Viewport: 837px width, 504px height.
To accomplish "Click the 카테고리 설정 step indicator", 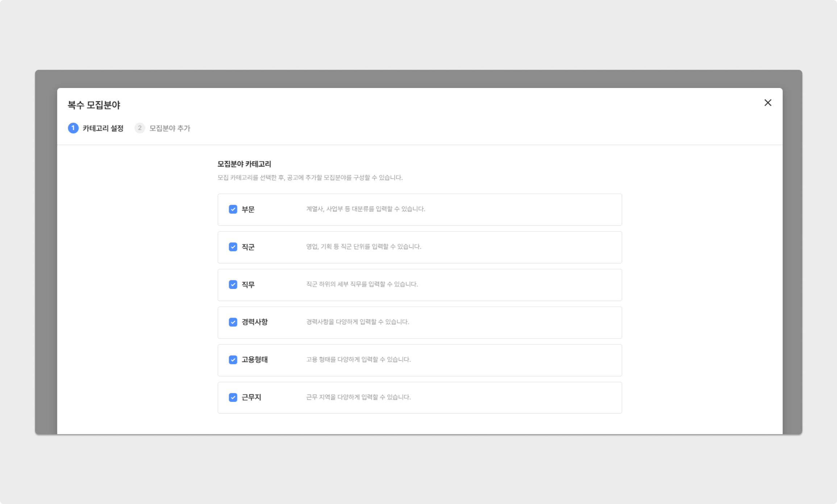I will click(x=96, y=128).
